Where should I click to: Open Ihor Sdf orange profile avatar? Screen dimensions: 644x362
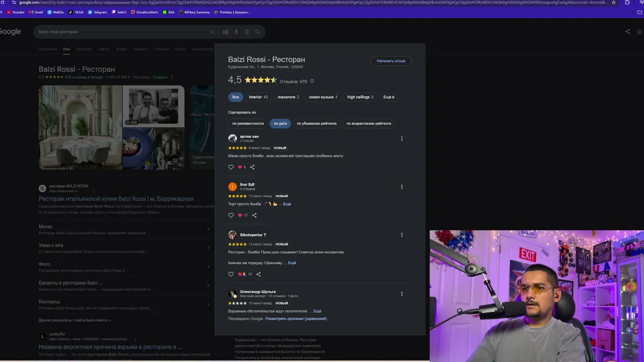232,187
